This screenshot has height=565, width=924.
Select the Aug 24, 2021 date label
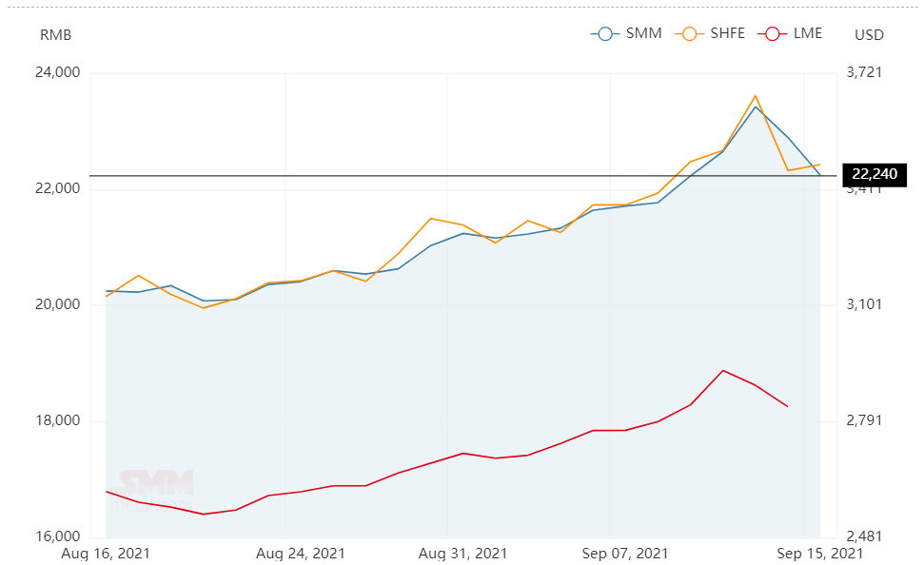tap(301, 553)
